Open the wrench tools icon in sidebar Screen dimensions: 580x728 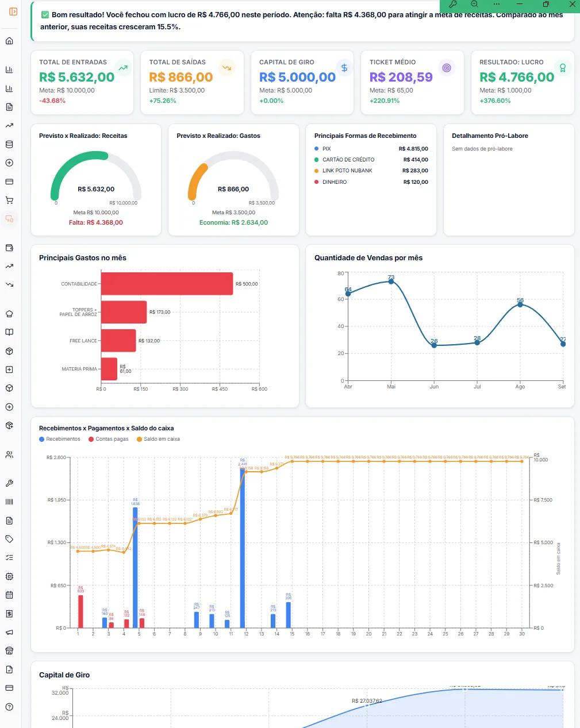(9, 483)
